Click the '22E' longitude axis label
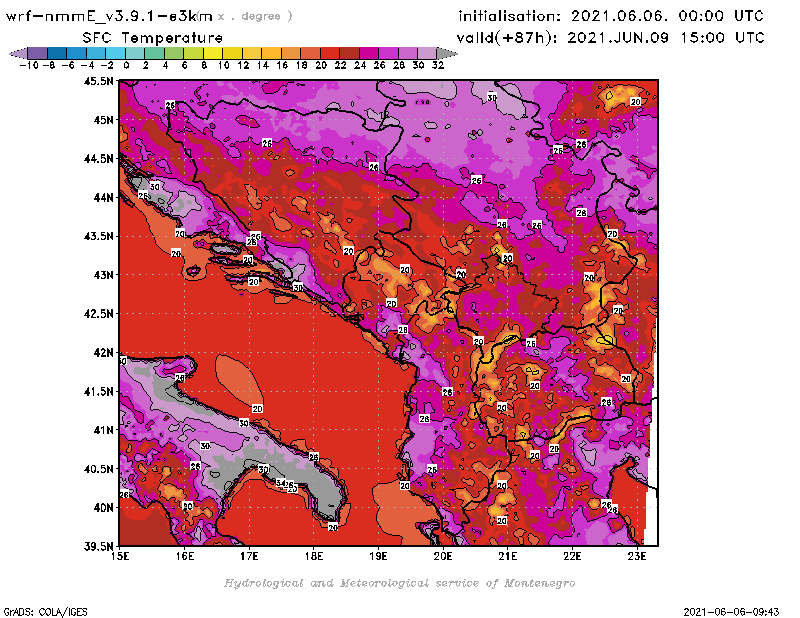Image resolution: width=800 pixels, height=618 pixels. pyautogui.click(x=572, y=556)
